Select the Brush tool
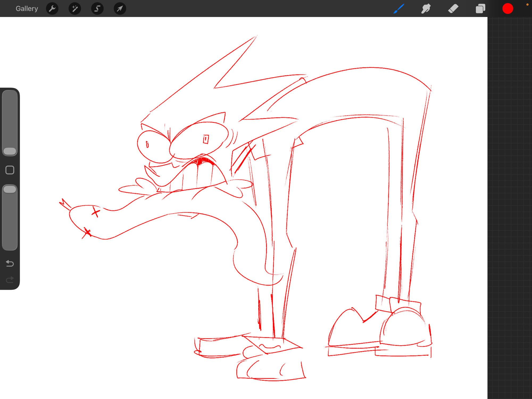This screenshot has width=532, height=399. 399,9
